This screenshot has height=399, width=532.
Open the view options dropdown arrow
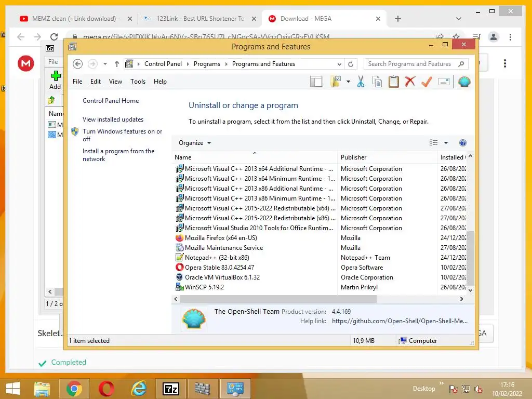tap(446, 143)
